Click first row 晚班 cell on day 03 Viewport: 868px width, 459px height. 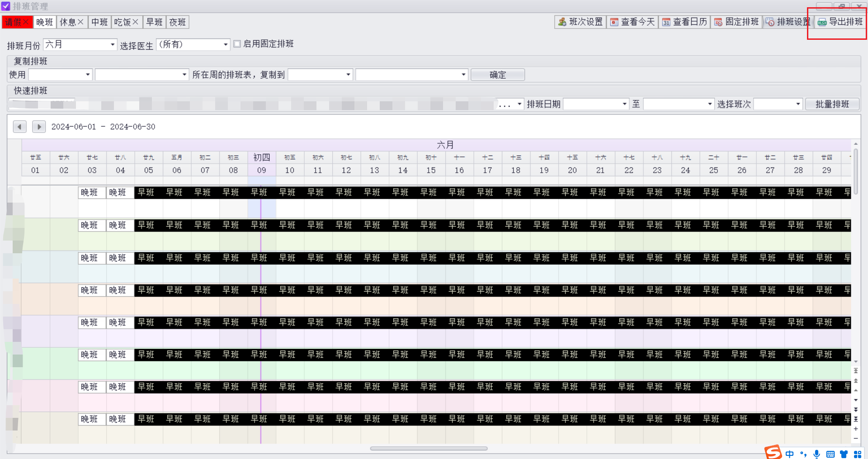click(92, 193)
